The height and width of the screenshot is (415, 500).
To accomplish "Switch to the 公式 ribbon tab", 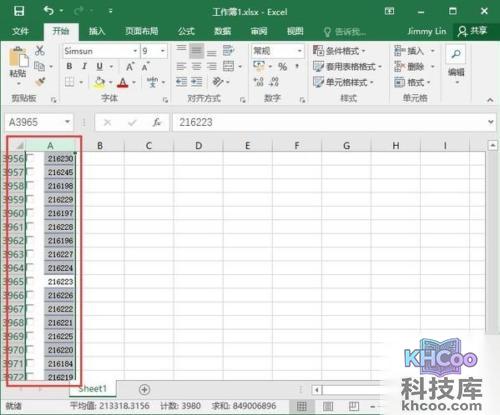I will coord(186,31).
